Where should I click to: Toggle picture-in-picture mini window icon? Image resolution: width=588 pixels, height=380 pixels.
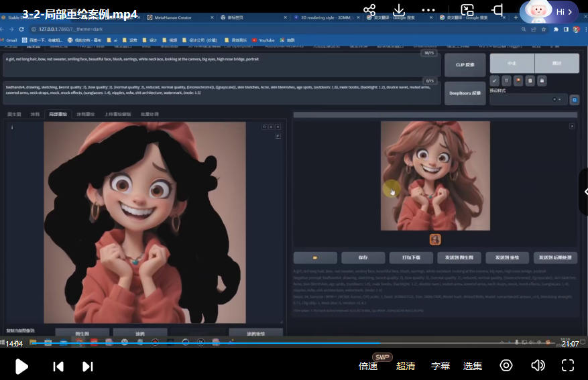467,10
